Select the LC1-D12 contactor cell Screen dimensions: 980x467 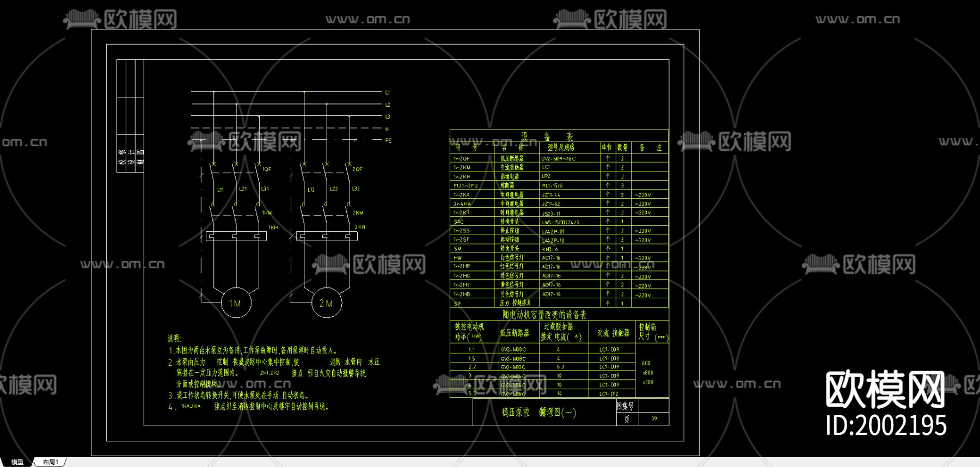pyautogui.click(x=609, y=394)
